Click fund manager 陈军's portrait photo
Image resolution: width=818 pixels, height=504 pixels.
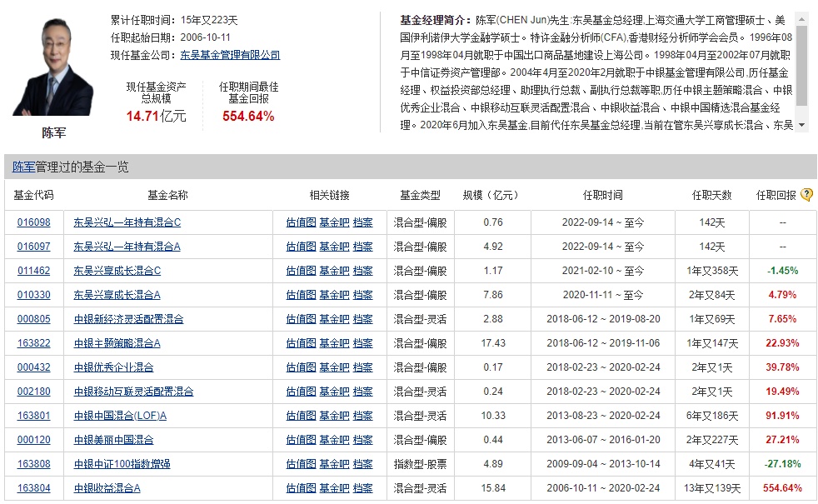[x=52, y=67]
